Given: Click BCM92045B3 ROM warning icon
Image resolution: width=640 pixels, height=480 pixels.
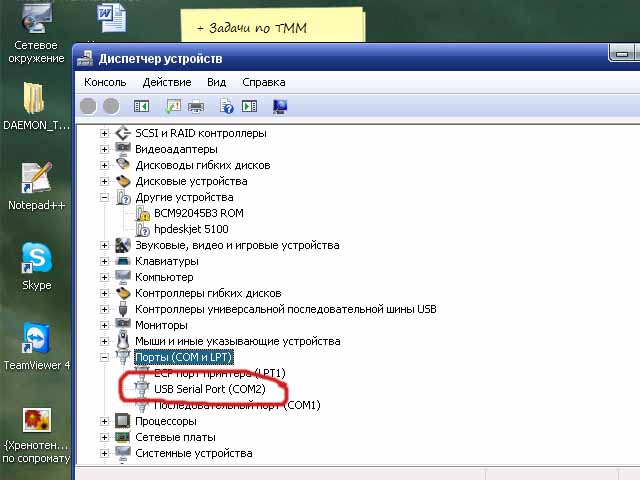Looking at the screenshot, I should click(x=142, y=213).
